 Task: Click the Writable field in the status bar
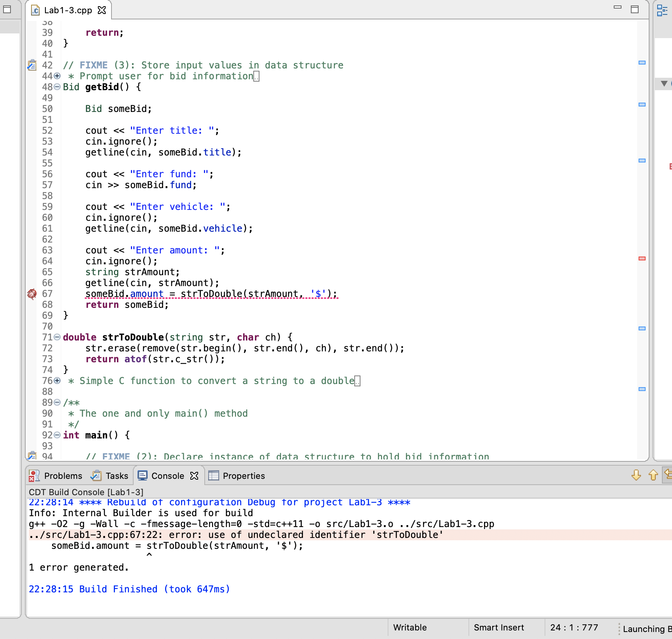[409, 627]
